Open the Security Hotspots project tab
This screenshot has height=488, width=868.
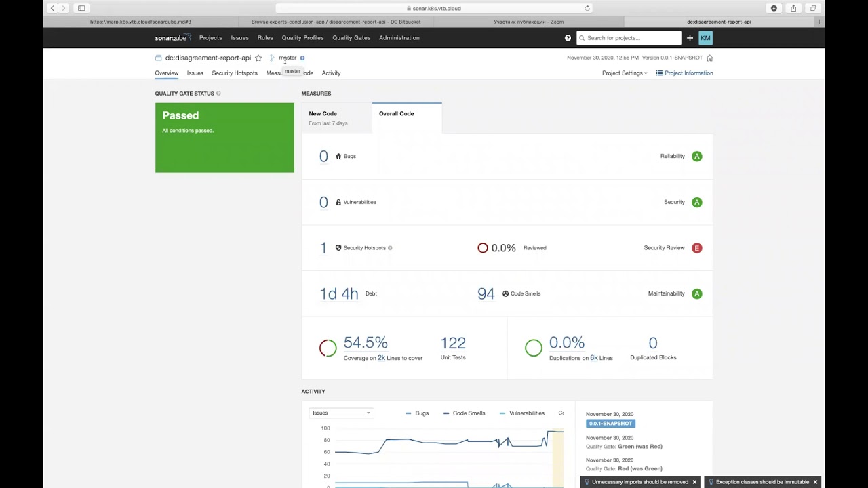[x=235, y=73]
